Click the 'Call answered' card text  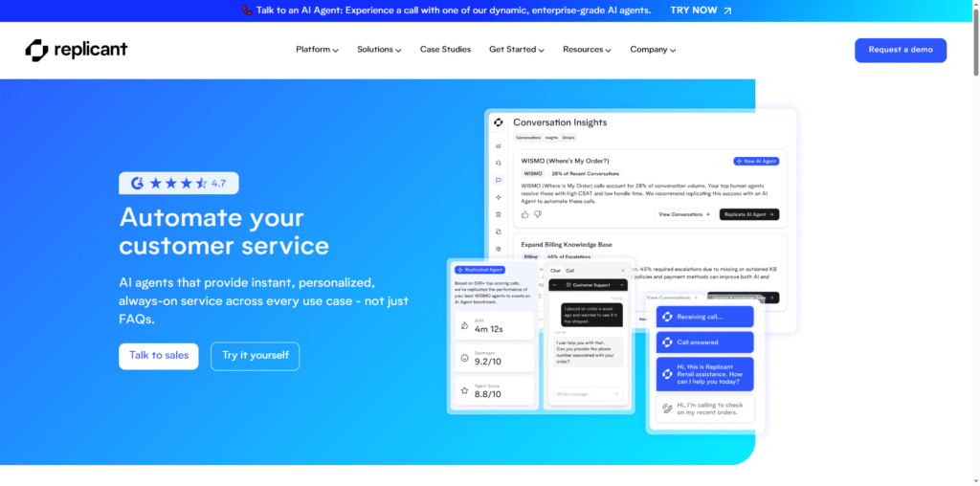tap(698, 342)
